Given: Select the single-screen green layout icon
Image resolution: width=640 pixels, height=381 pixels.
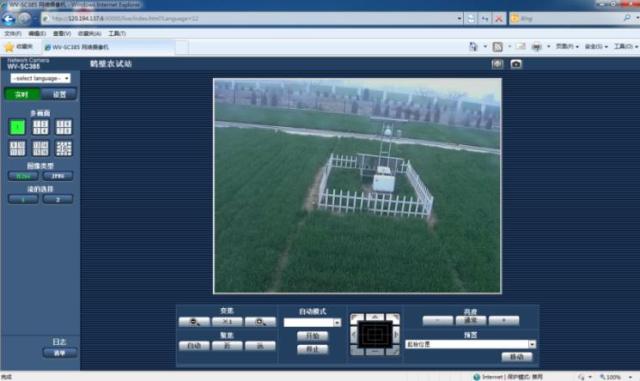Looking at the screenshot, I should click(17, 127).
